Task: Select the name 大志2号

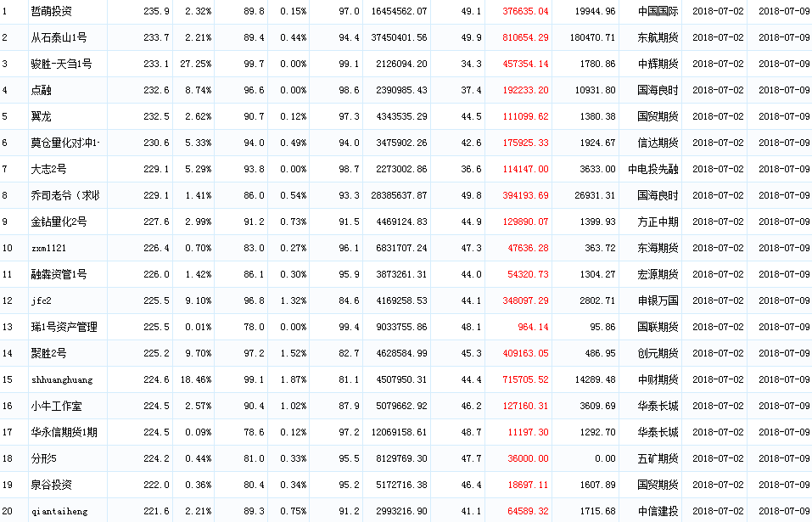Action: 48,169
